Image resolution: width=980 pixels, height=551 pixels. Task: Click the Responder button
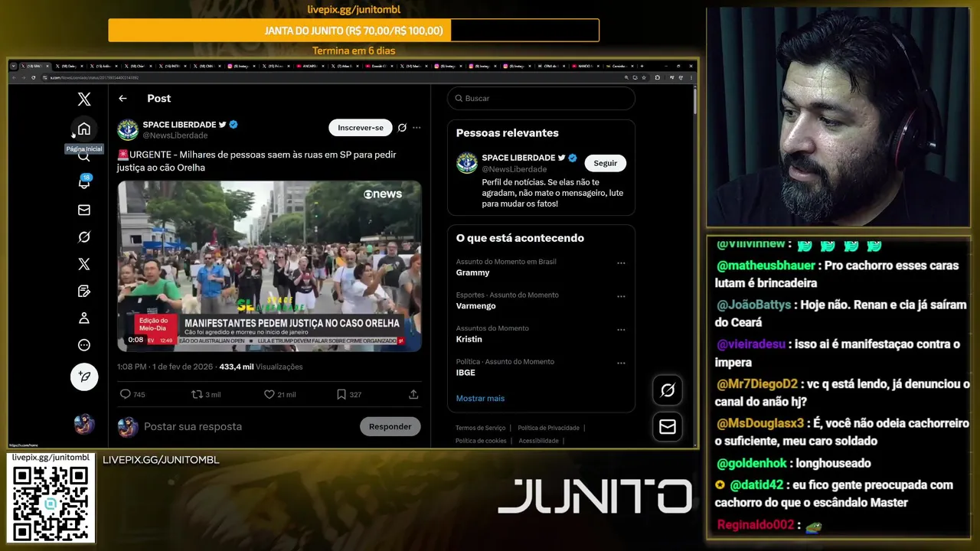point(390,426)
